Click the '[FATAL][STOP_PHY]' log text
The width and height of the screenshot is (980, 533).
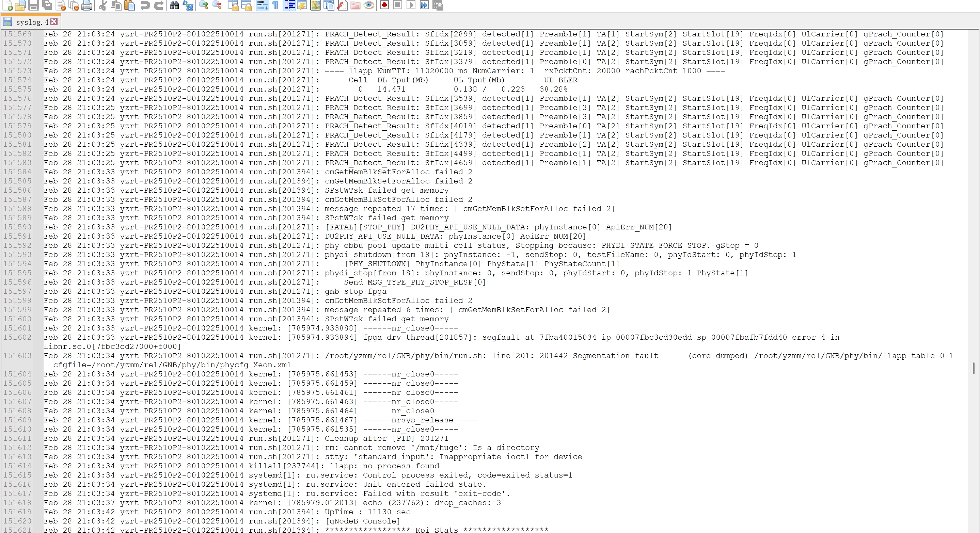pyautogui.click(x=365, y=227)
